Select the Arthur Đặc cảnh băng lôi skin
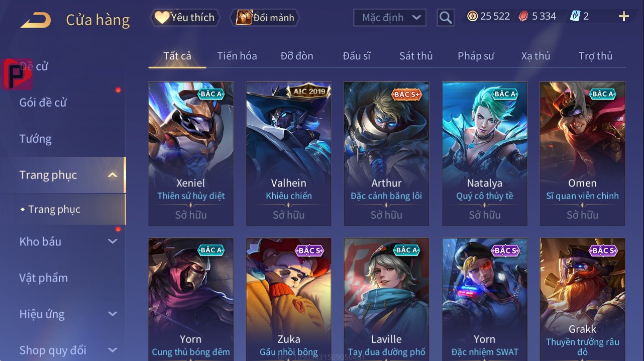Image resolution: width=644 pixels, height=361 pixels. click(386, 154)
